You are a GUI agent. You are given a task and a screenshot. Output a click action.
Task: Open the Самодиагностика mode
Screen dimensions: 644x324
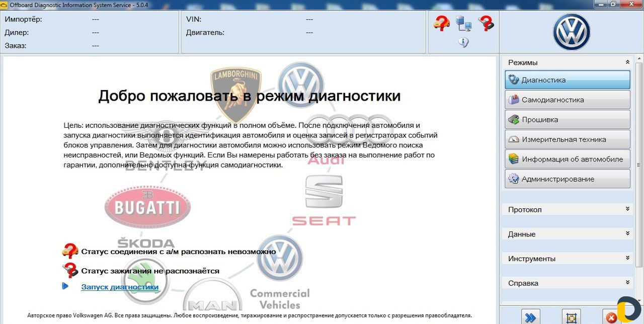click(x=568, y=100)
